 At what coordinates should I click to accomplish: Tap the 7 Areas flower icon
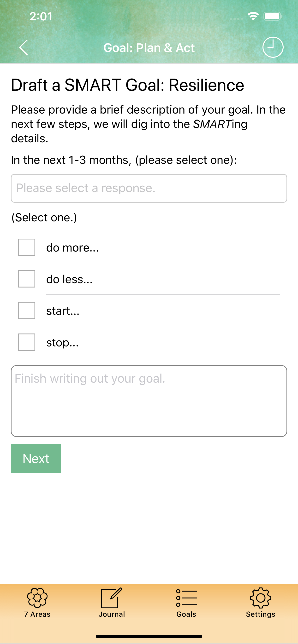tap(37, 598)
